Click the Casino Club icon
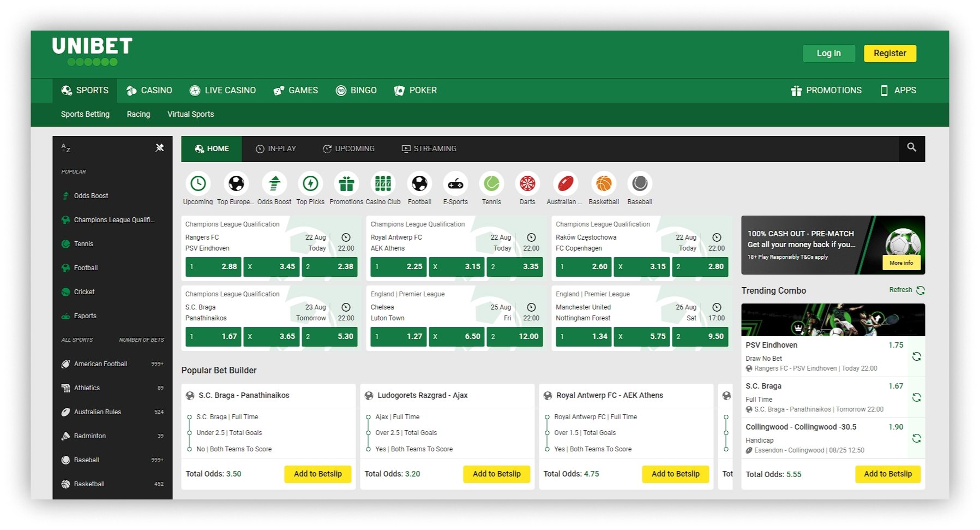Screen dimensions: 980x530 click(383, 183)
